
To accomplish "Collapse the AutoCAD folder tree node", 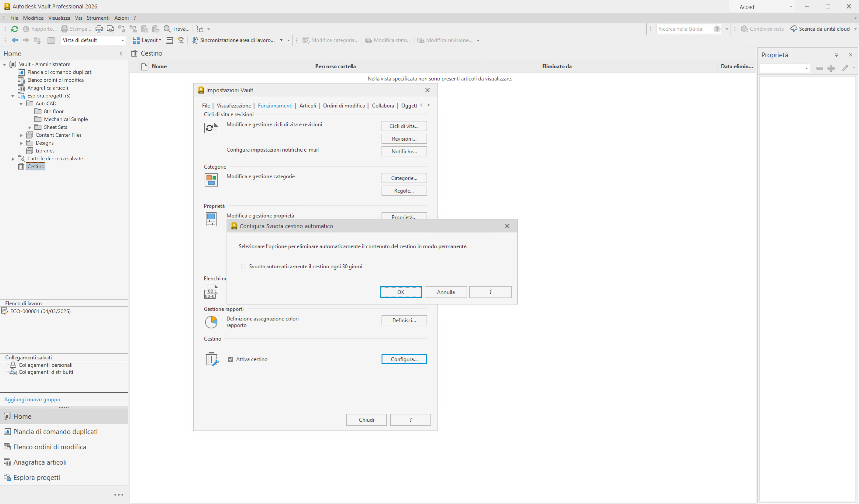I will (21, 103).
